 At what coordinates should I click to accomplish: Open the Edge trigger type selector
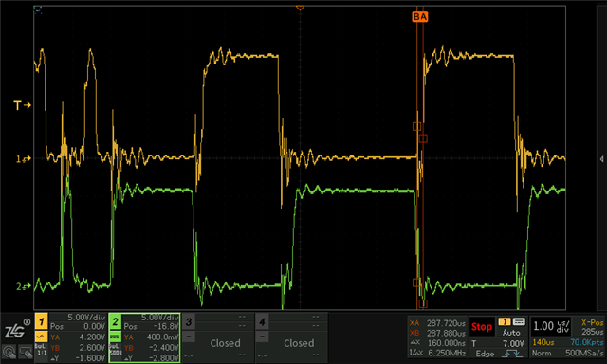tap(485, 354)
